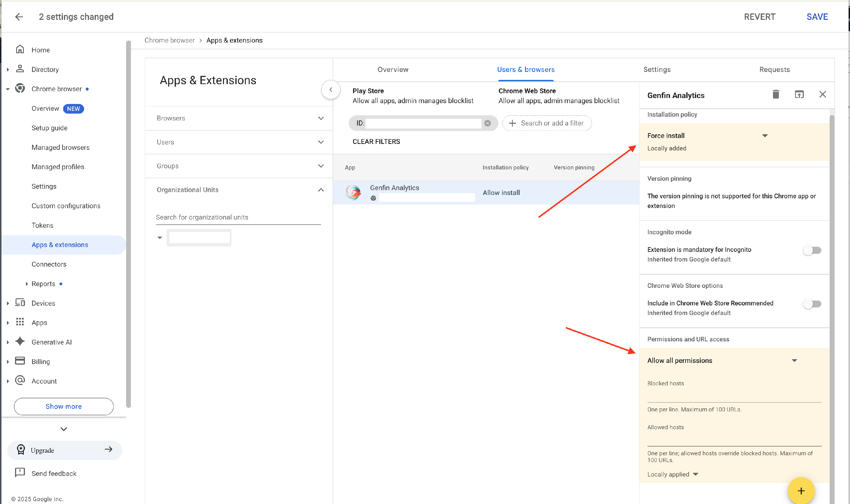Open the Requests tab
850x504 pixels.
[774, 70]
